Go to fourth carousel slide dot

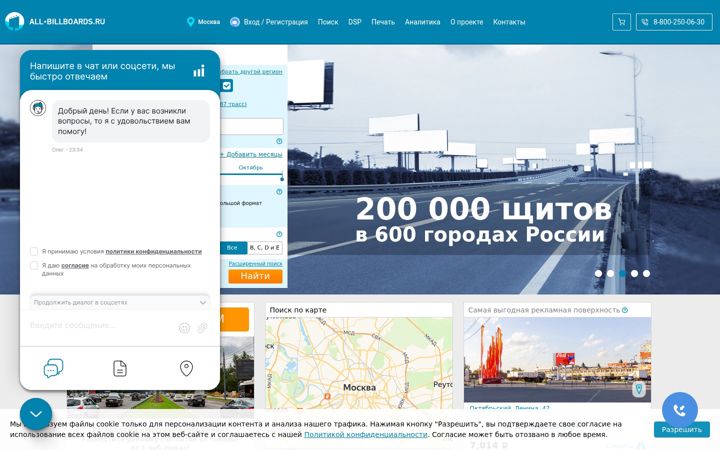[x=634, y=273]
